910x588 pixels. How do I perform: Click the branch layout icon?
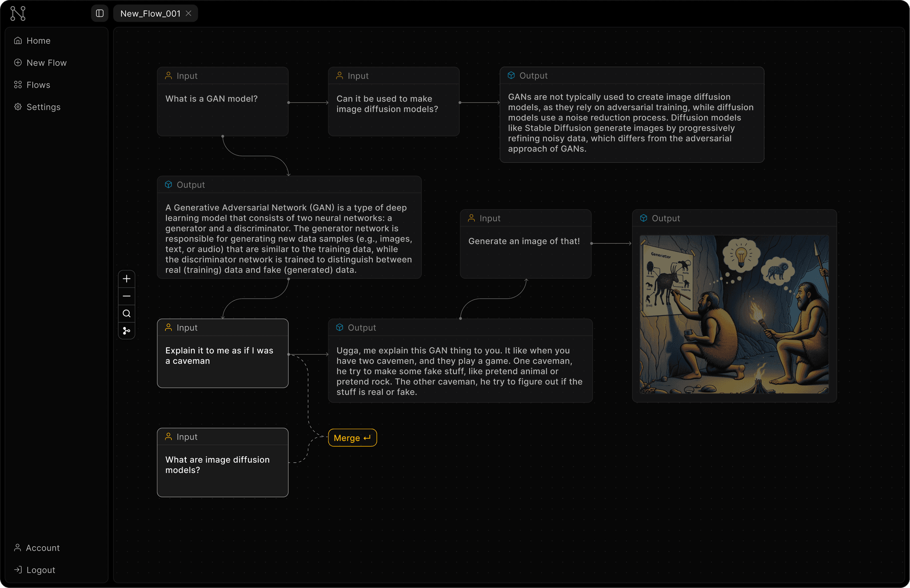[127, 331]
